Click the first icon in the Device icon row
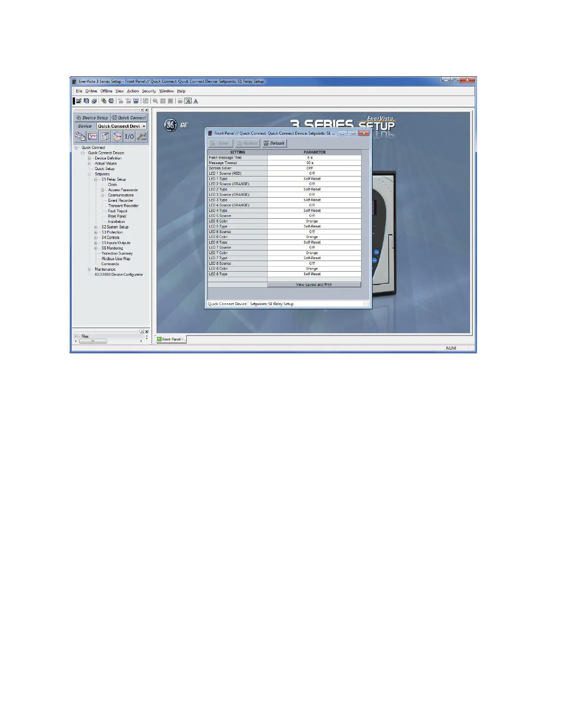The width and height of the screenshot is (563, 728). [80, 136]
